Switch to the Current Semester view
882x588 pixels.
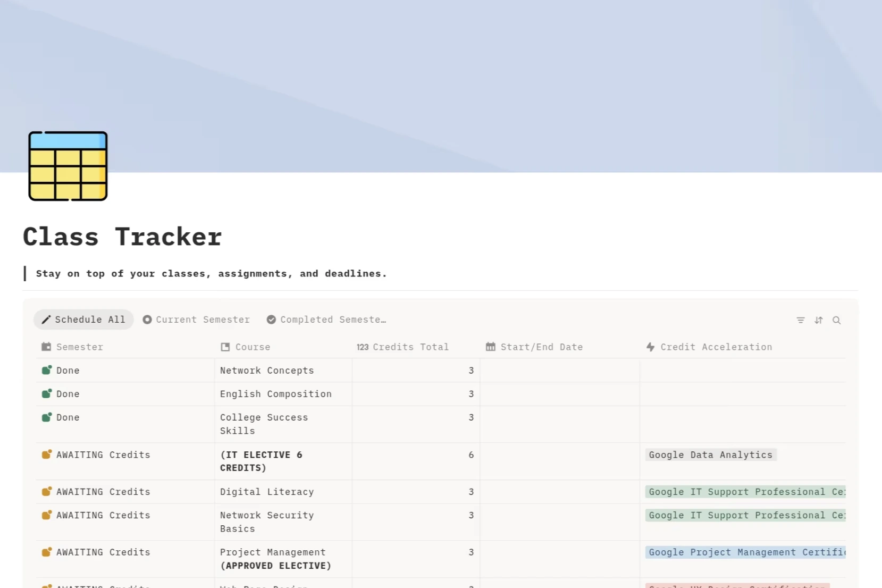tap(202, 320)
